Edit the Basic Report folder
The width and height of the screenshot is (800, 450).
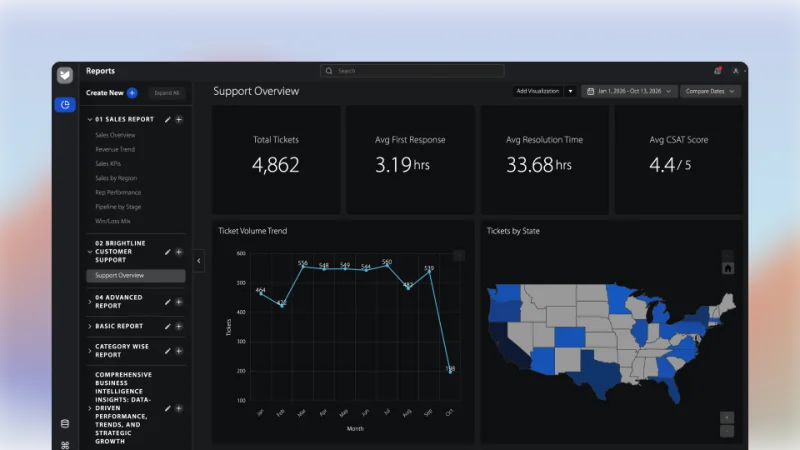tap(167, 327)
